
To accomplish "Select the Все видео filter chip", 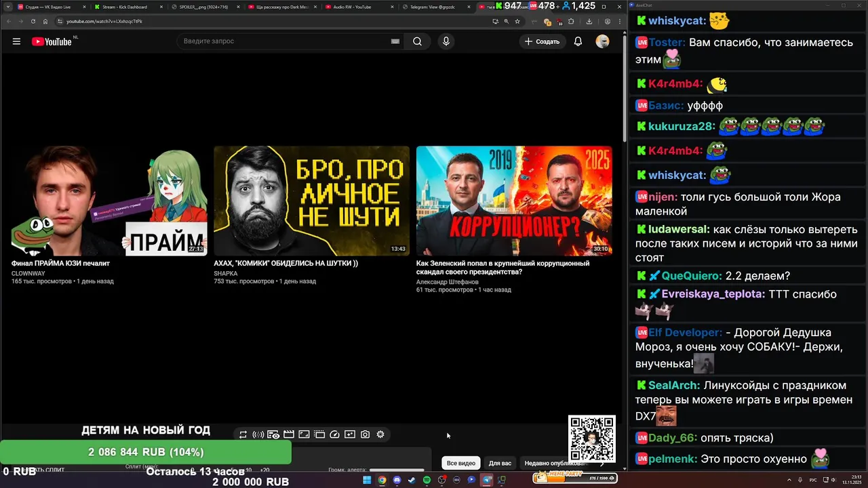I will pos(461,463).
